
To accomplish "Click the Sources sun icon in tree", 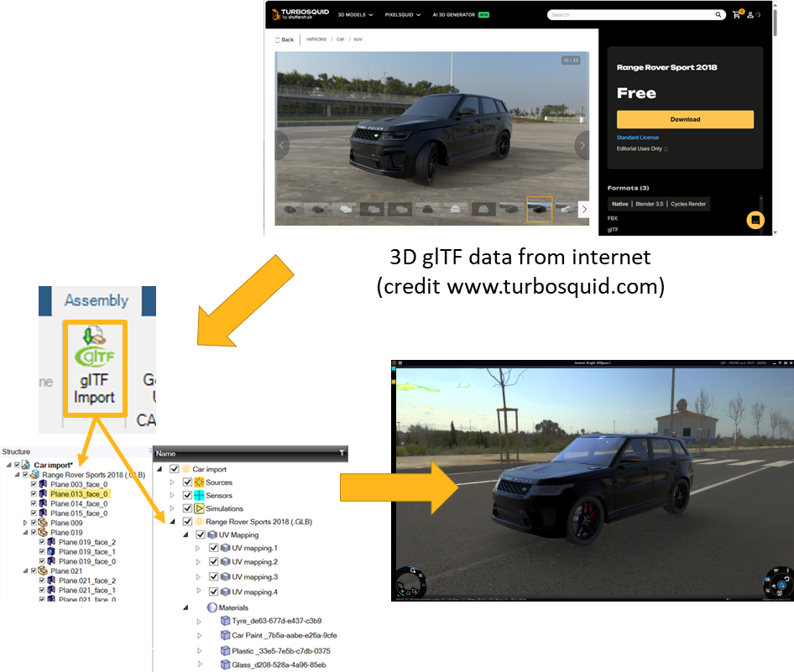I will [199, 482].
